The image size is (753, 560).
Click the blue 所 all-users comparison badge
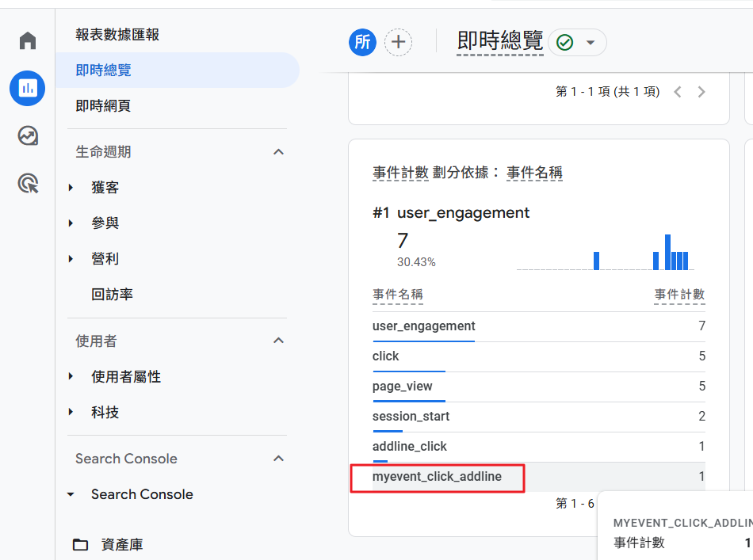click(362, 42)
